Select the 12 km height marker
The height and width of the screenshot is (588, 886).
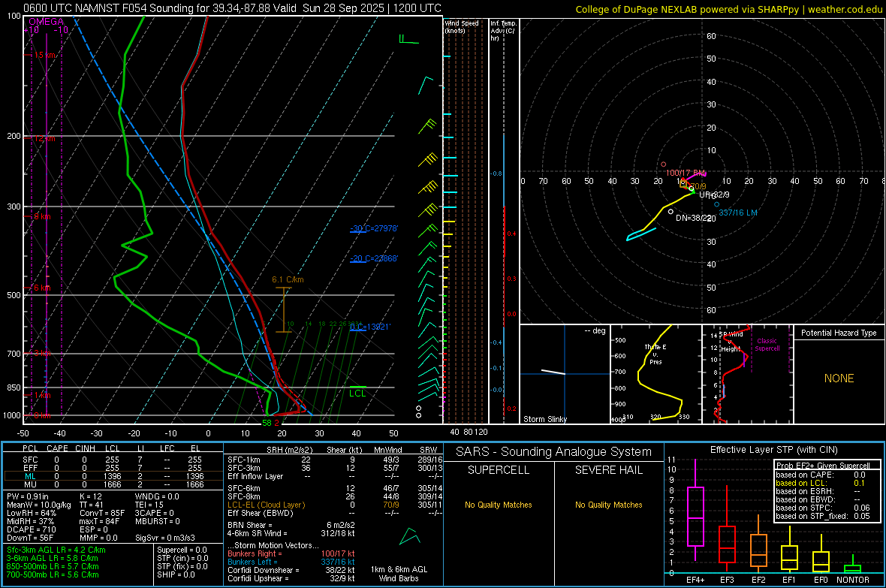point(44,138)
